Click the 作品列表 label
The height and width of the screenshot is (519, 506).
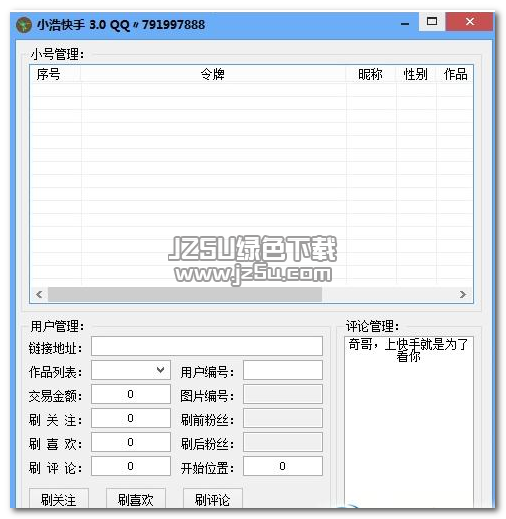55,372
